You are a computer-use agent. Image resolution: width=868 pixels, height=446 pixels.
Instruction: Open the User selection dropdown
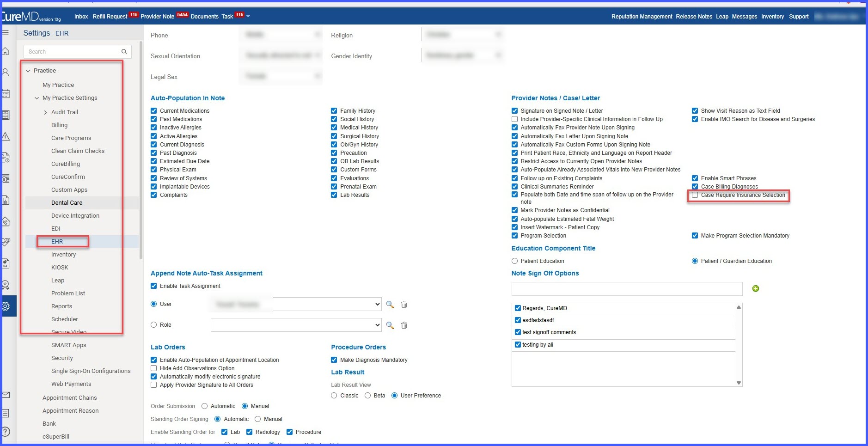pos(296,304)
